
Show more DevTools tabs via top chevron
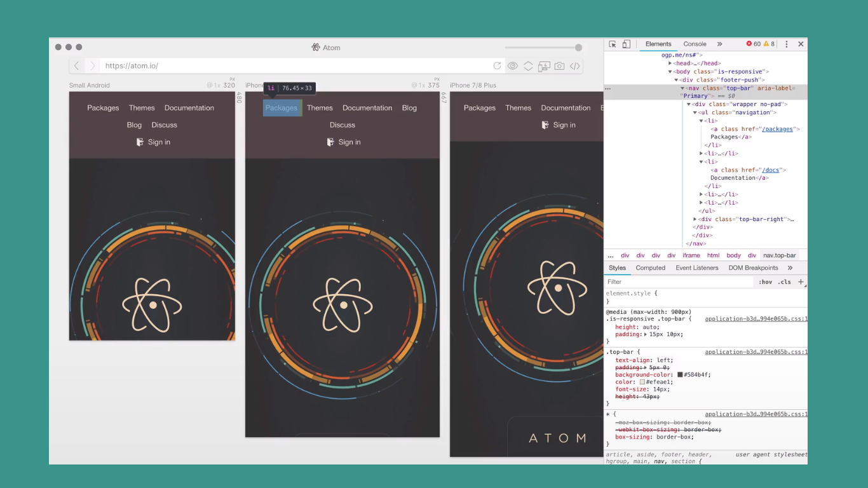(x=720, y=44)
